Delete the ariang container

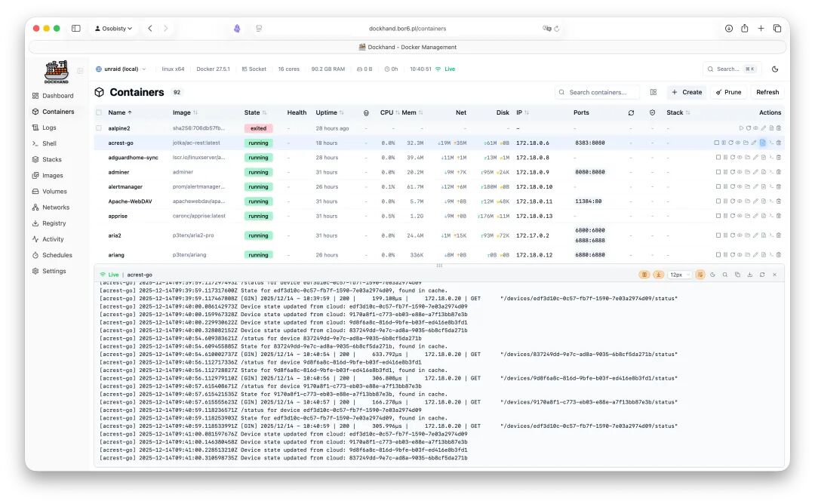tap(779, 255)
